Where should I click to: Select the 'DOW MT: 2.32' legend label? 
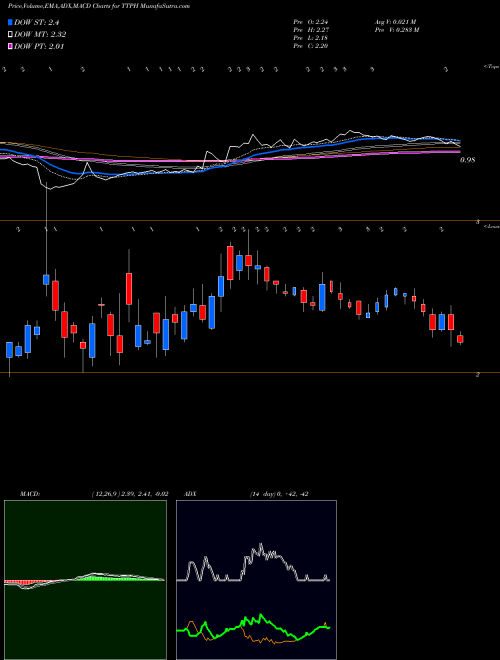click(40, 35)
